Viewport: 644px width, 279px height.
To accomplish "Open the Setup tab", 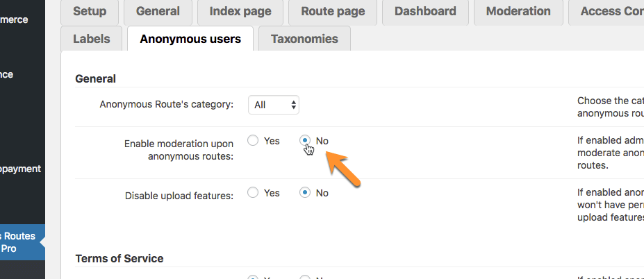I will 90,11.
